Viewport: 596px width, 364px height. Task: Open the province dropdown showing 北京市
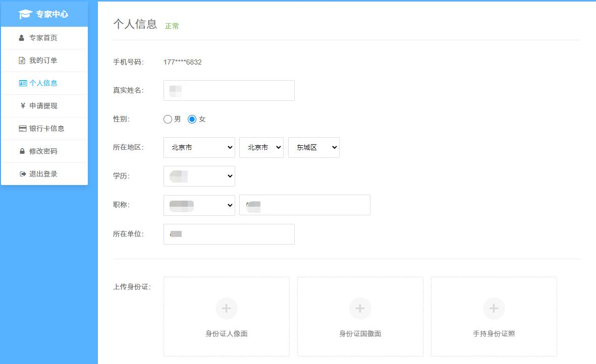point(199,147)
